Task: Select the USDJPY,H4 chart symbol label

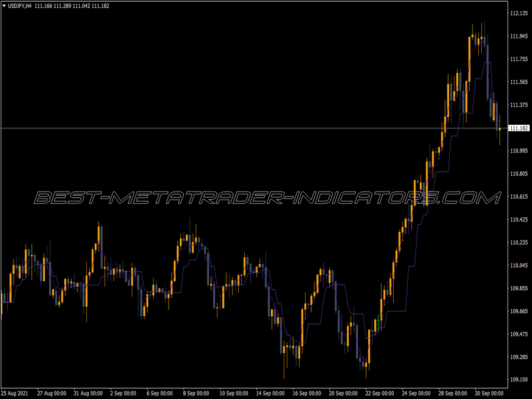Action: [20, 6]
